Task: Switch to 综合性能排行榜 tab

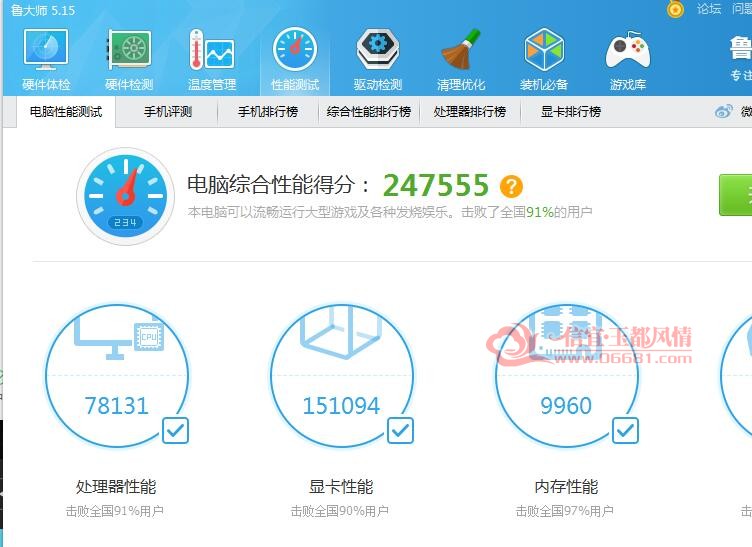Action: 369,112
